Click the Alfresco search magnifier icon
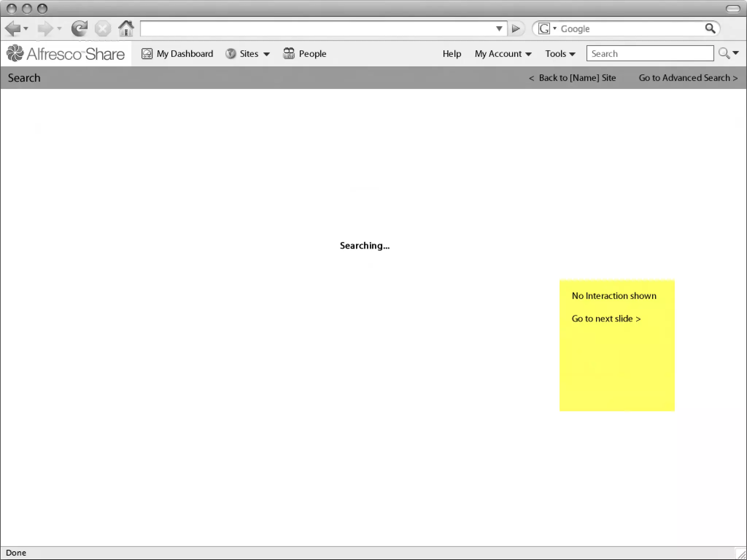The height and width of the screenshot is (560, 747). [724, 54]
